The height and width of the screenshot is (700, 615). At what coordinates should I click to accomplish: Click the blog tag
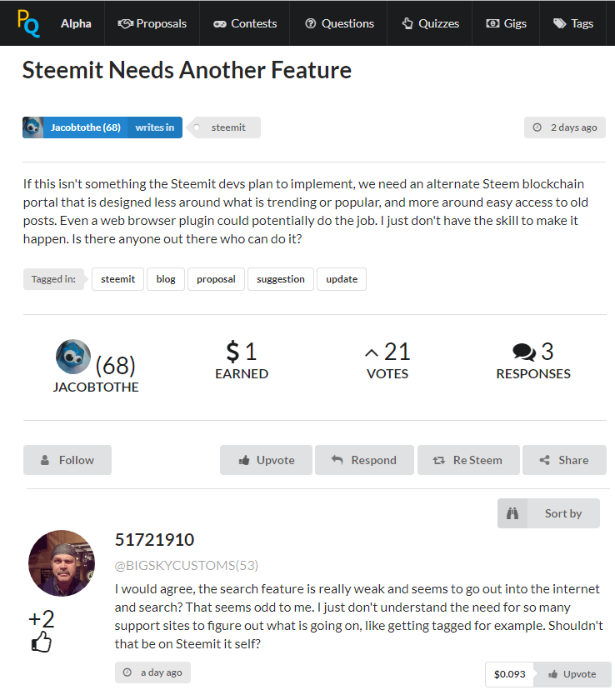166,279
